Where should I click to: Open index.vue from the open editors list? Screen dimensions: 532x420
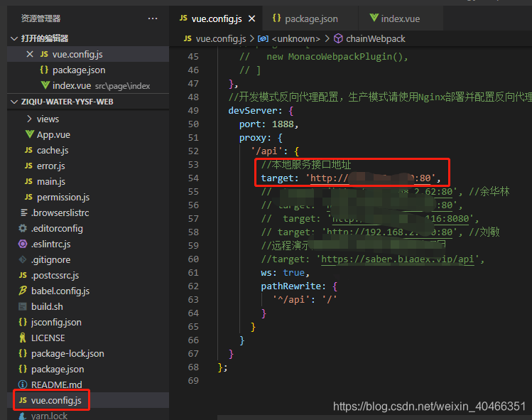88,85
